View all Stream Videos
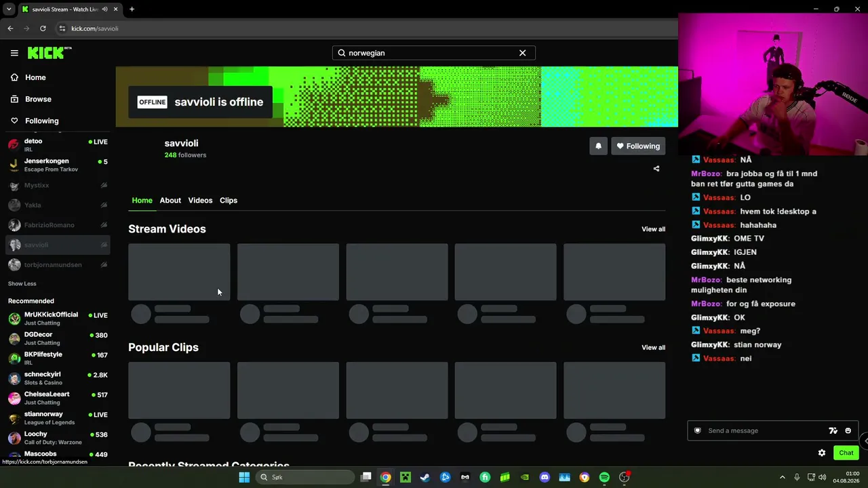The image size is (868, 488). click(653, 229)
